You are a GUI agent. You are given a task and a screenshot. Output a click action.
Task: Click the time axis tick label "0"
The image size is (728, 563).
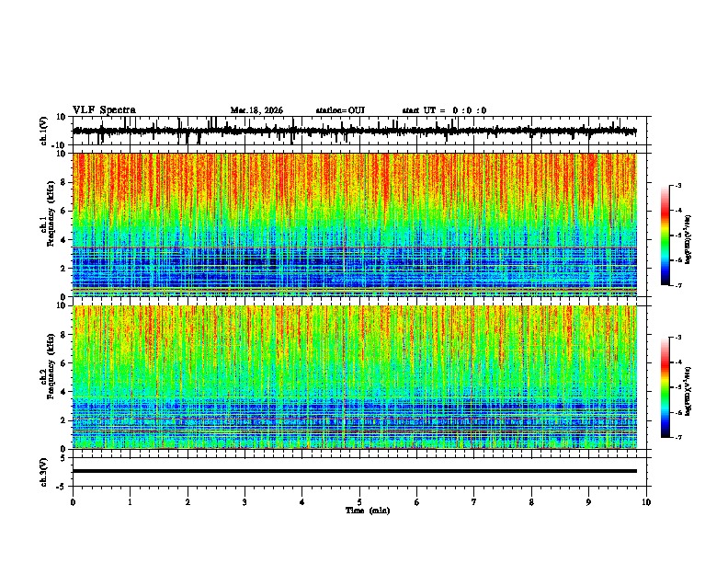(73, 502)
